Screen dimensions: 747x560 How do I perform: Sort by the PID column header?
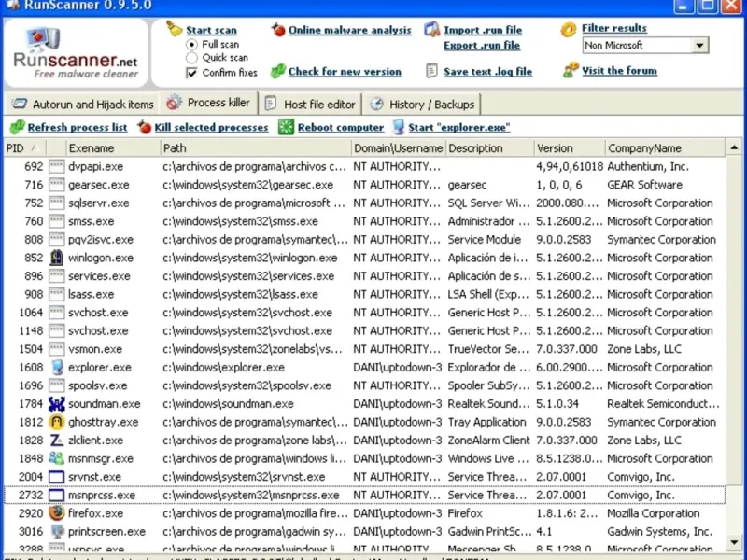click(25, 148)
